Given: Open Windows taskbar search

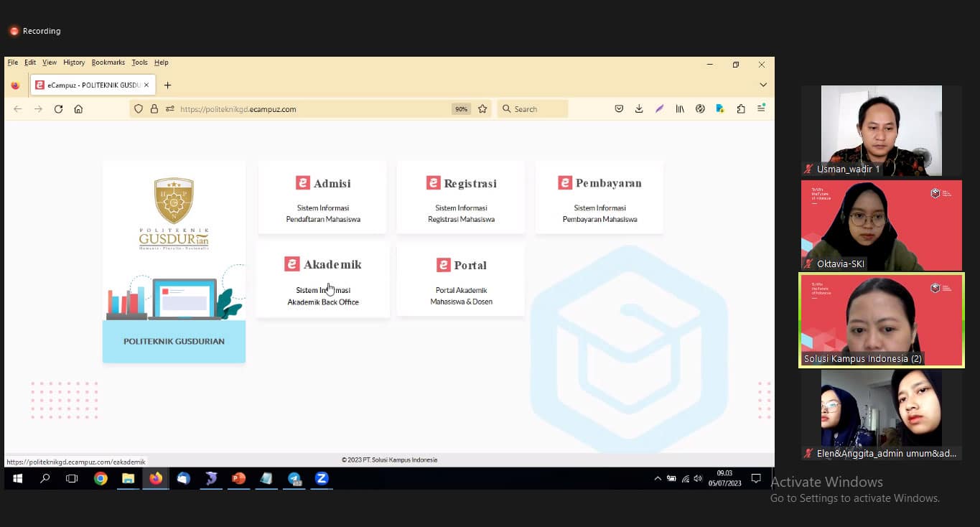Looking at the screenshot, I should click(45, 479).
